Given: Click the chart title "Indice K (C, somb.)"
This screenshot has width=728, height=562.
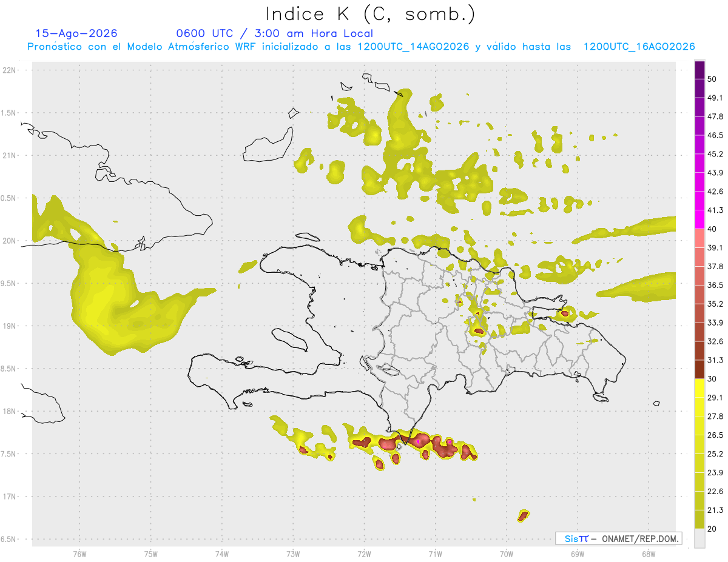Looking at the screenshot, I should (x=371, y=14).
